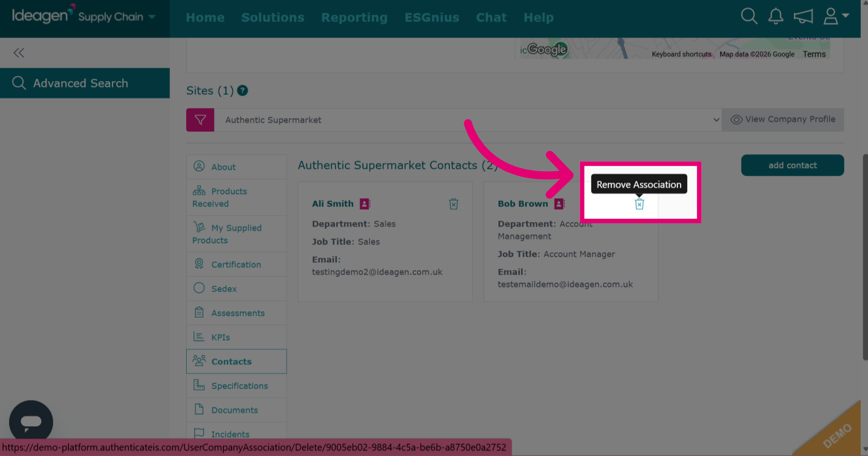Open the Certification section
The image size is (868, 456).
(236, 264)
